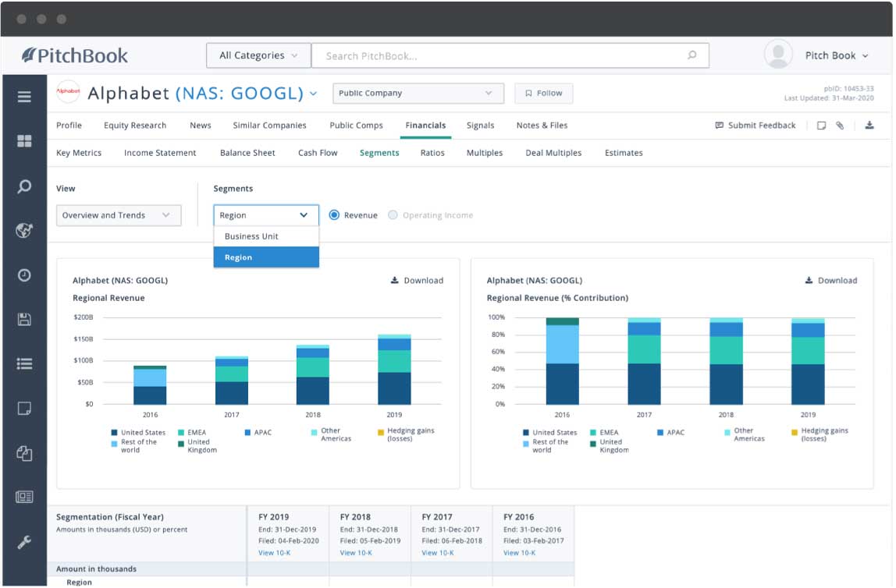Click the magnifier icon in the left sidebar
896x588 pixels.
point(24,186)
